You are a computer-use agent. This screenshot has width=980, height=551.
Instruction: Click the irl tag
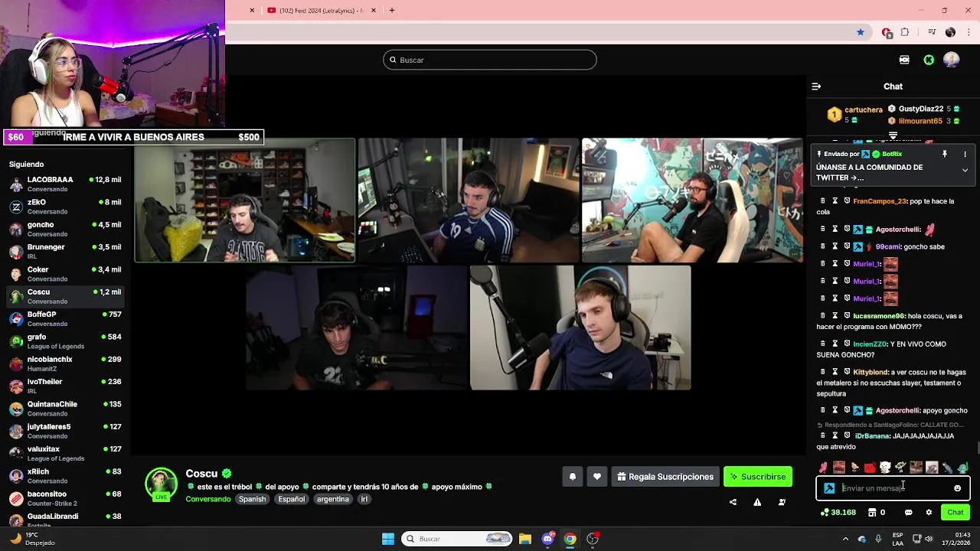364,499
